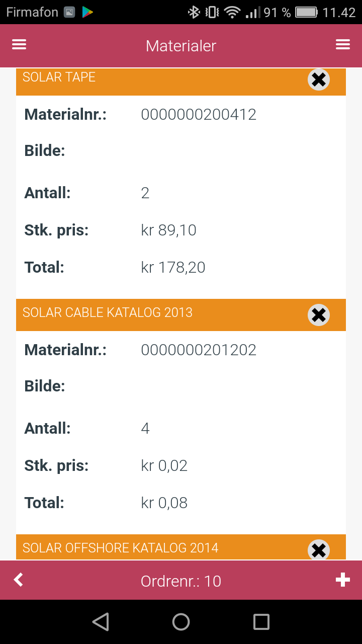Viewport: 362px width, 644px height.
Task: Tap Antall value 4 for Solar Cable
Action: click(x=145, y=429)
